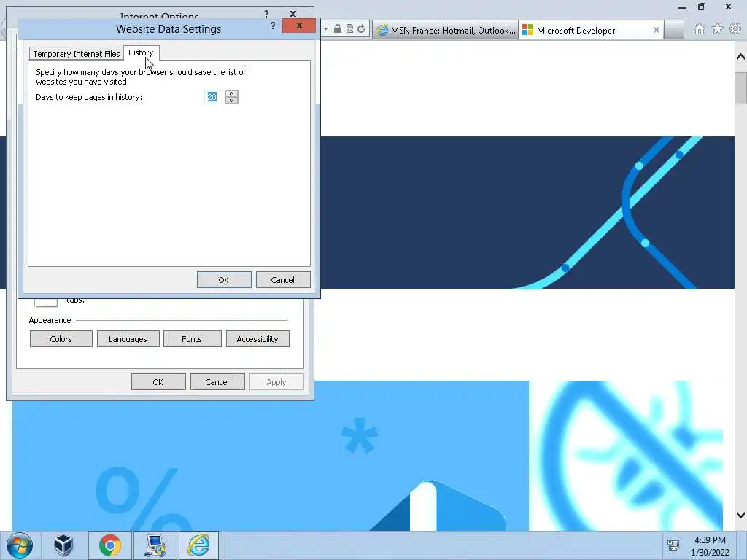Decrease days to keep pages in history
The height and width of the screenshot is (560, 747).
tap(231, 101)
